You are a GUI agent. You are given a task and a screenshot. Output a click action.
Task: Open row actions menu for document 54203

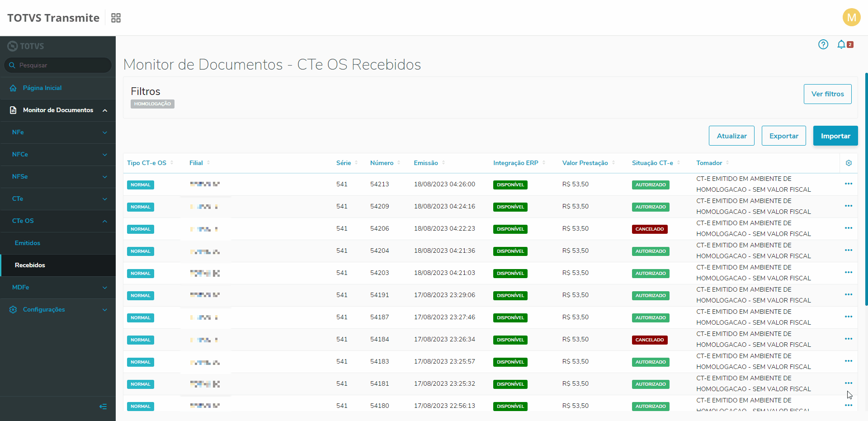click(849, 272)
